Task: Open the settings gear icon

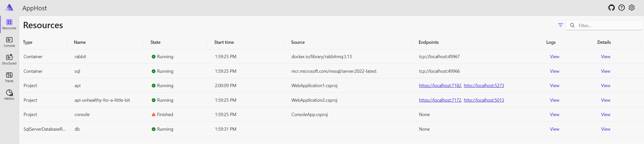Action: click(632, 8)
